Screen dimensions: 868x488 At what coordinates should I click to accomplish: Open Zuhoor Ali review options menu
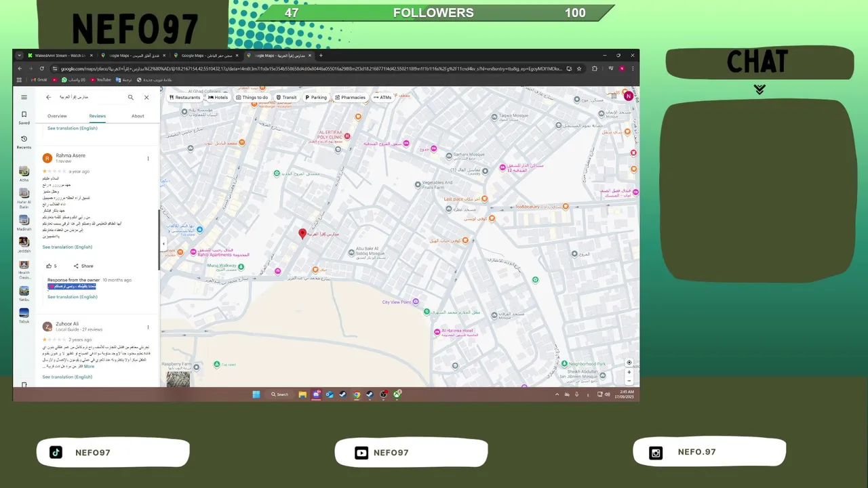pos(148,327)
